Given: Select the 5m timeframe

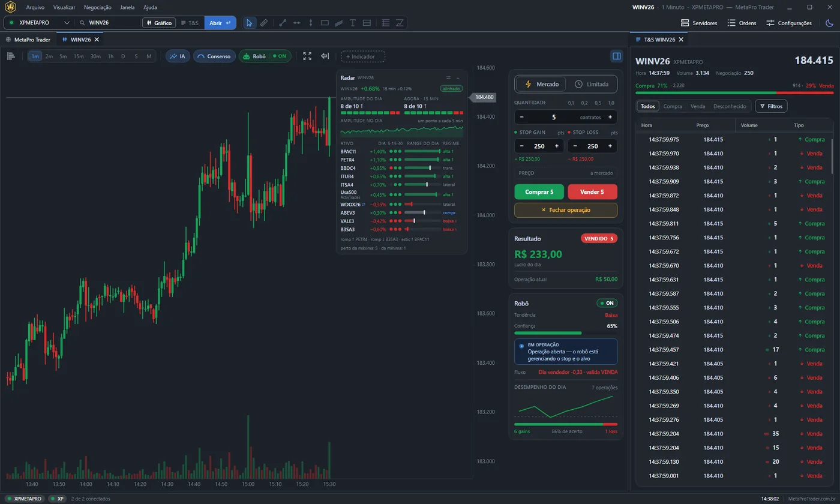Looking at the screenshot, I should click(x=63, y=56).
